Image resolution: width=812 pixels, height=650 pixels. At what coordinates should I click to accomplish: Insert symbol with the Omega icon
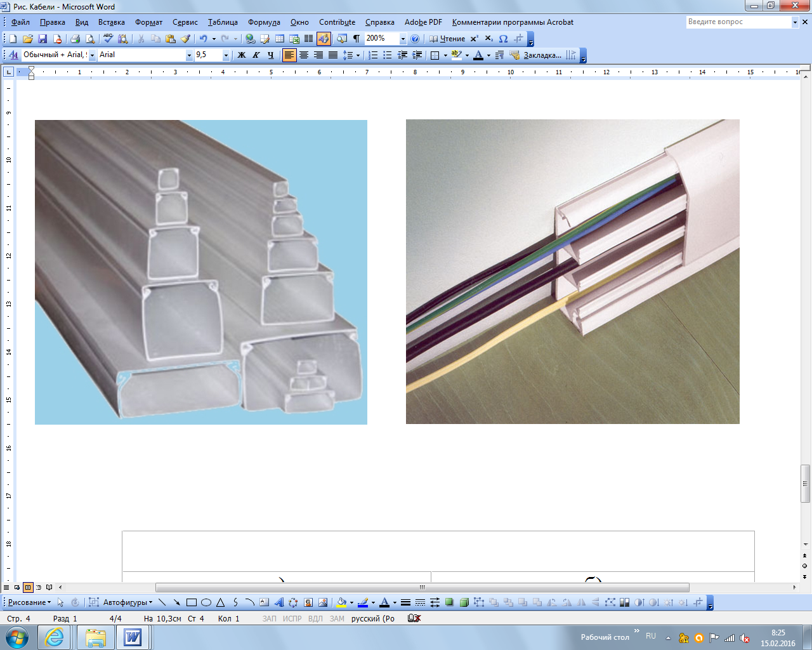503,39
